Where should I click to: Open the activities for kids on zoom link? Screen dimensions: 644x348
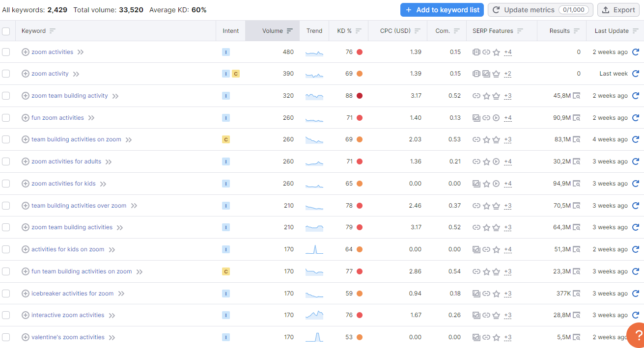pos(68,249)
